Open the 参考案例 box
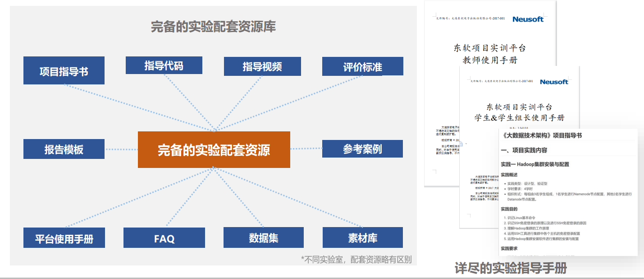This screenshot has height=279, width=644. coord(362,149)
